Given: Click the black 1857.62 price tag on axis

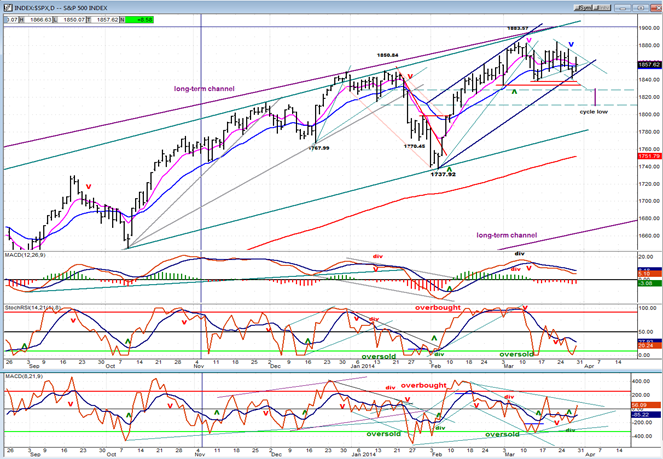Looking at the screenshot, I should click(650, 64).
